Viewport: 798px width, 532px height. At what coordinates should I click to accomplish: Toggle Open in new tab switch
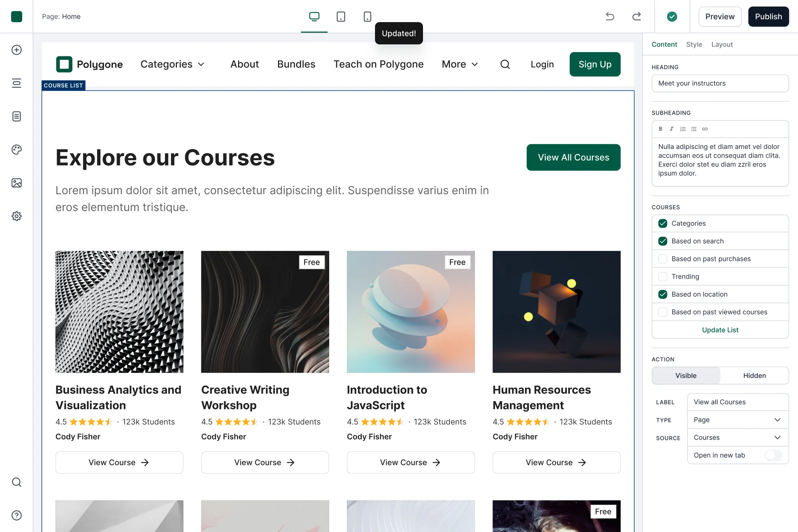(x=773, y=455)
